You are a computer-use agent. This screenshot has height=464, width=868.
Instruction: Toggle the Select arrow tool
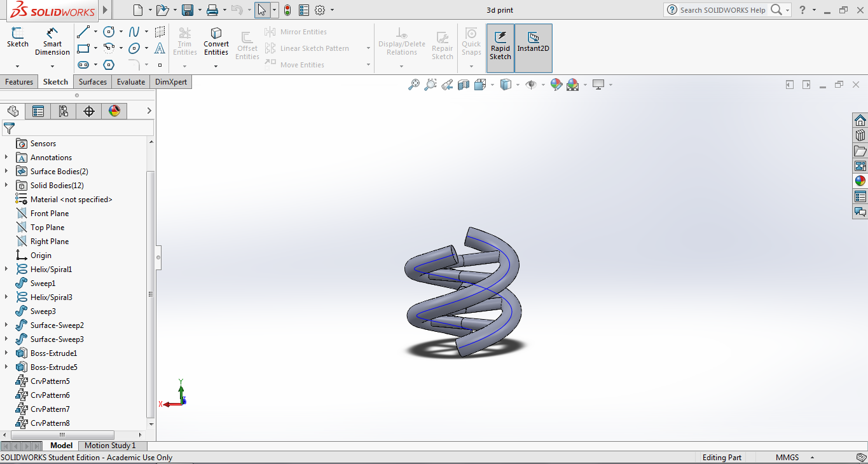(262, 10)
